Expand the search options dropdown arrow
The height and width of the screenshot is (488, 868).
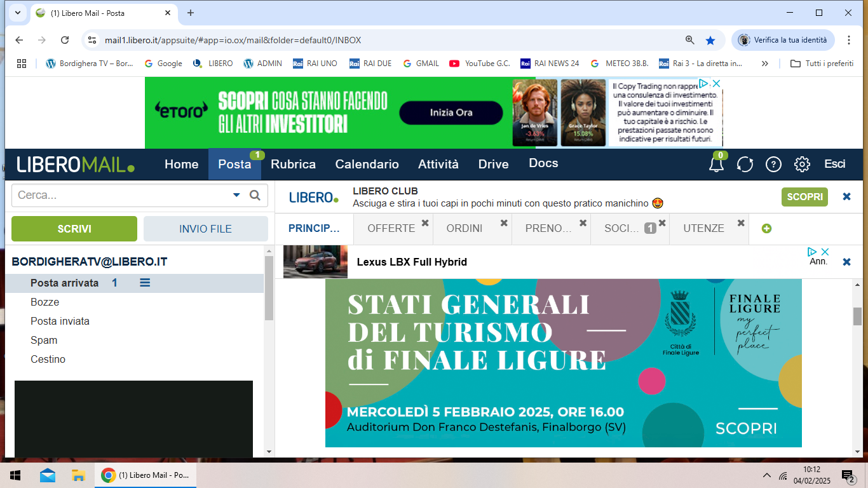point(236,196)
